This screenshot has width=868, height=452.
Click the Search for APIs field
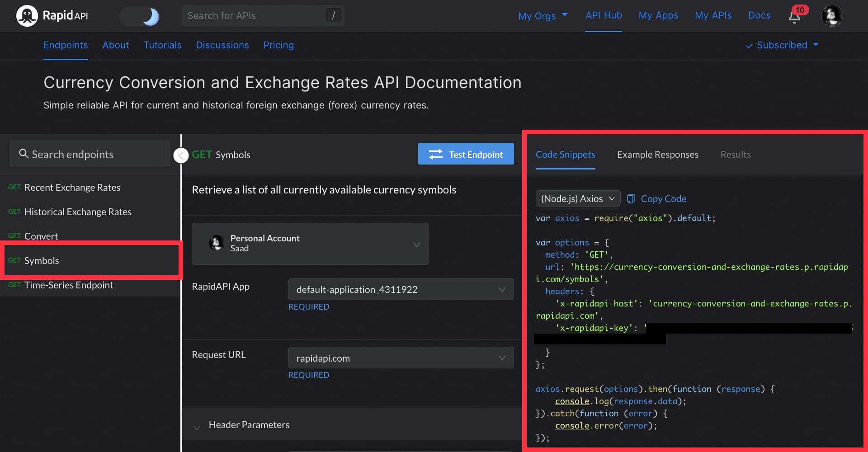click(x=263, y=16)
